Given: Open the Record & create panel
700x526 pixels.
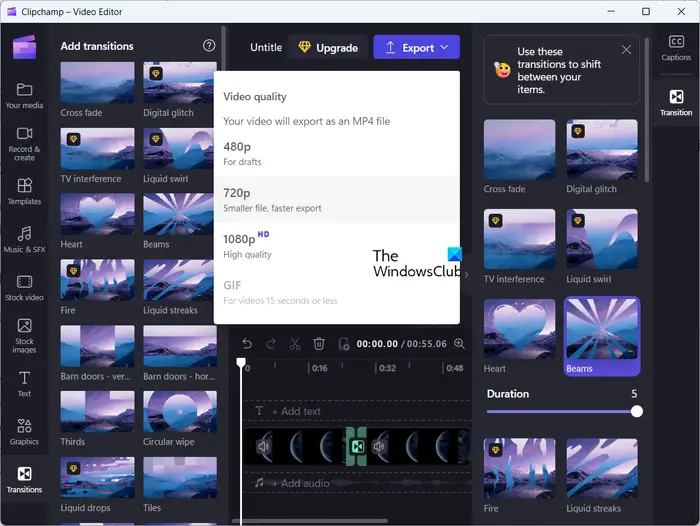Looking at the screenshot, I should [24, 144].
